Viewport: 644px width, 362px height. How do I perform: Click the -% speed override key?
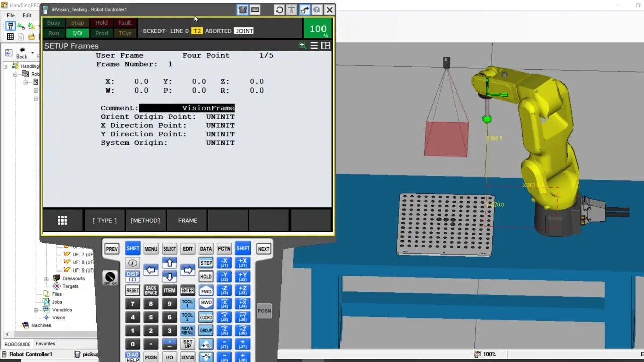206,357
